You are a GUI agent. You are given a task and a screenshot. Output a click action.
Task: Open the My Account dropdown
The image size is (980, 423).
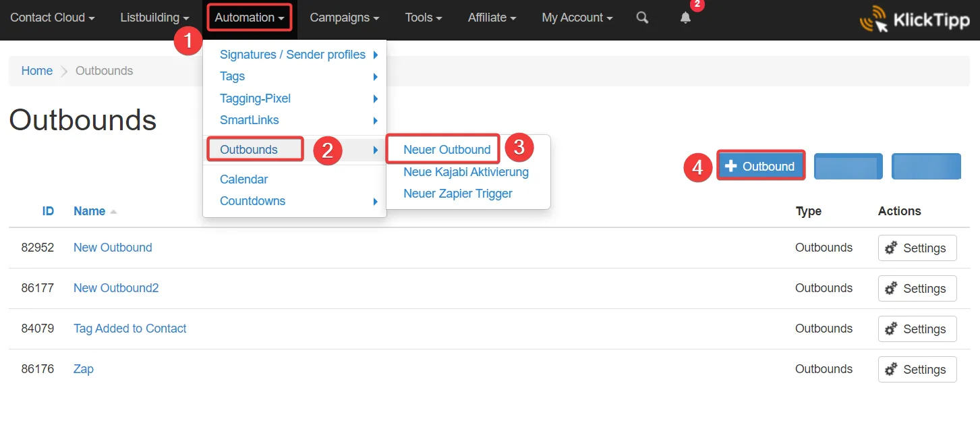pos(577,18)
